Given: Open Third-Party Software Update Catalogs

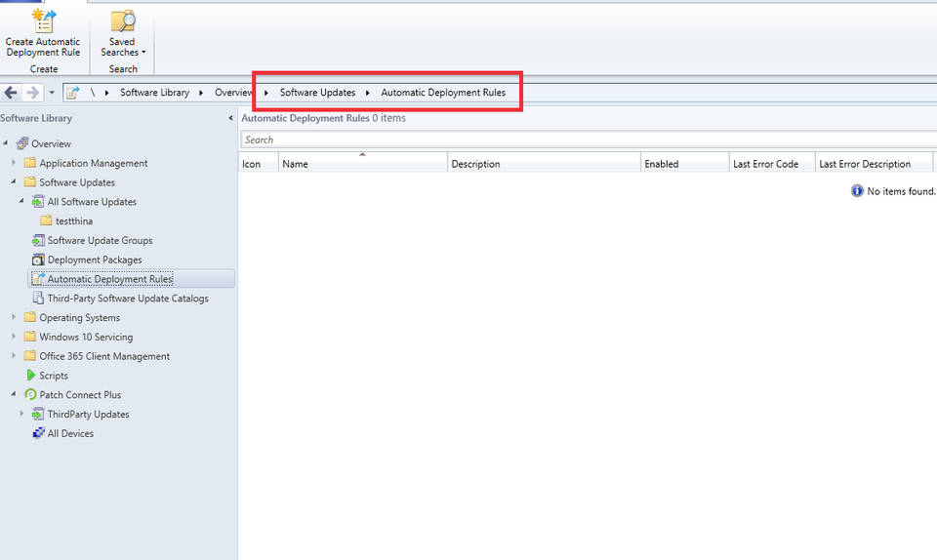Looking at the screenshot, I should (128, 299).
